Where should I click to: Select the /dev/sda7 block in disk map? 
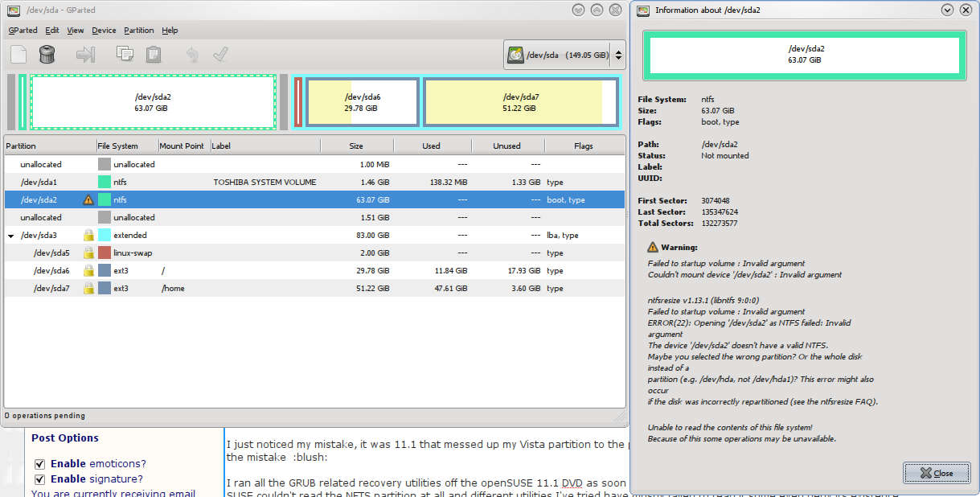tap(520, 102)
